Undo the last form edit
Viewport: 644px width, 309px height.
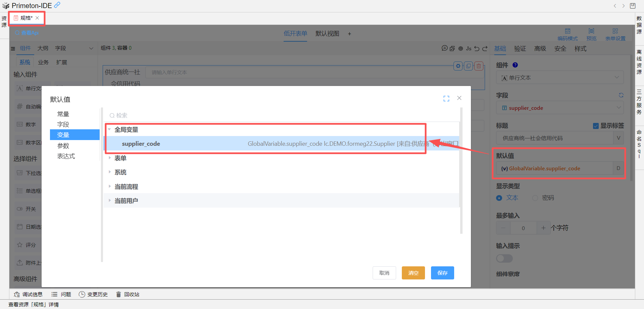477,48
